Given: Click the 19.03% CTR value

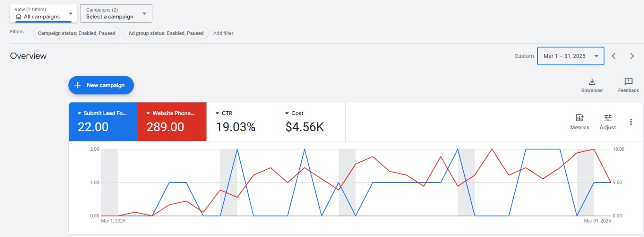Looking at the screenshot, I should click(x=236, y=127).
